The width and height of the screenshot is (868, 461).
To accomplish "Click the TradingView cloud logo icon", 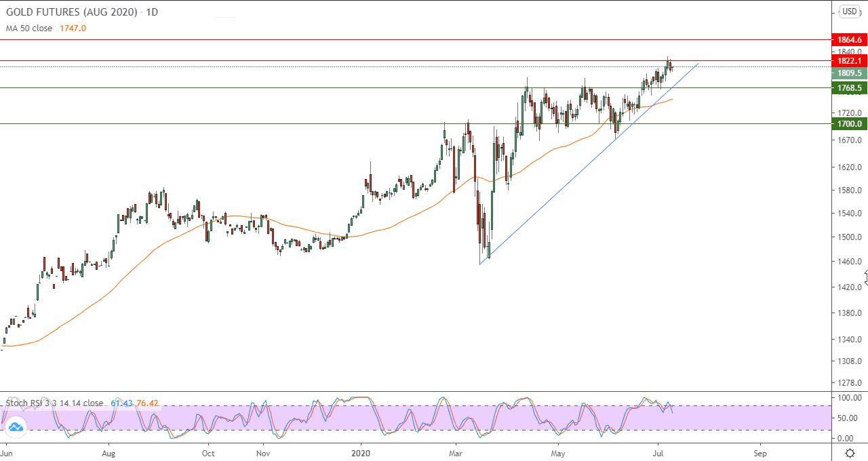I will coord(16,426).
